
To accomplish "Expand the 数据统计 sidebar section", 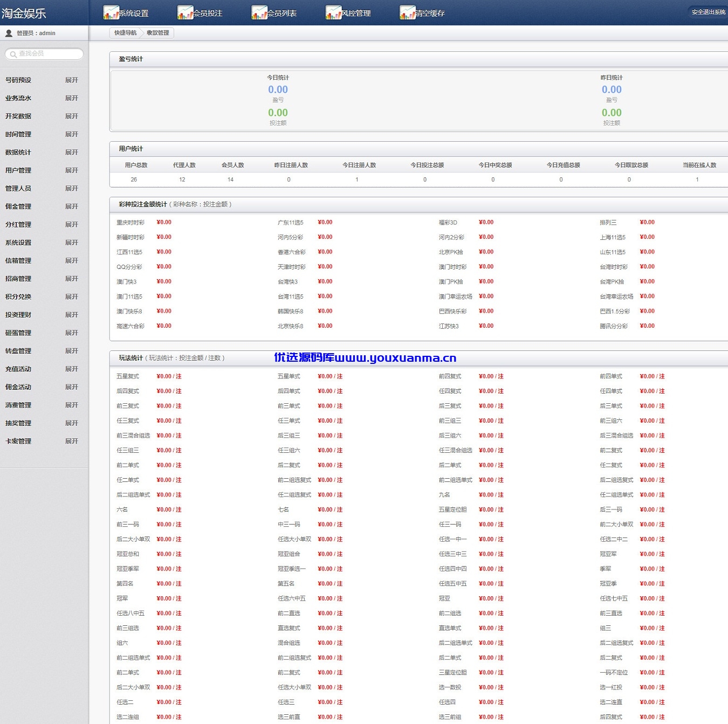I will 72,153.
